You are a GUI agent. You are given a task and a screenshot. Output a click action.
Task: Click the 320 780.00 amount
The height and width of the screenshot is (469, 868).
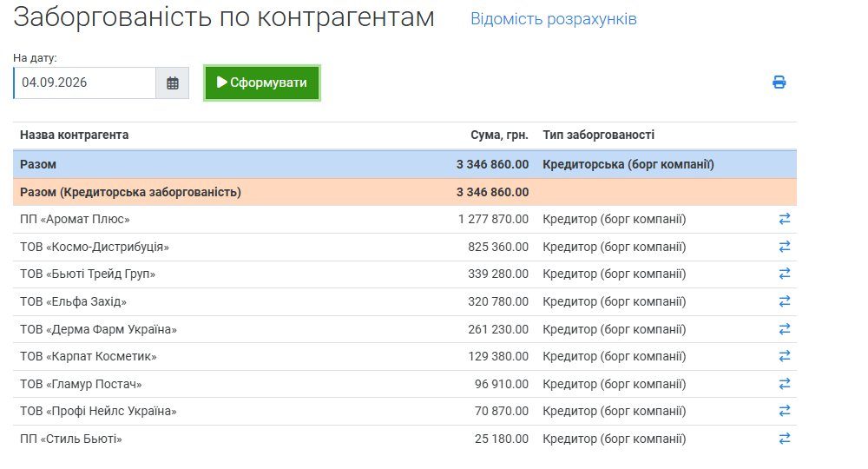tap(498, 301)
